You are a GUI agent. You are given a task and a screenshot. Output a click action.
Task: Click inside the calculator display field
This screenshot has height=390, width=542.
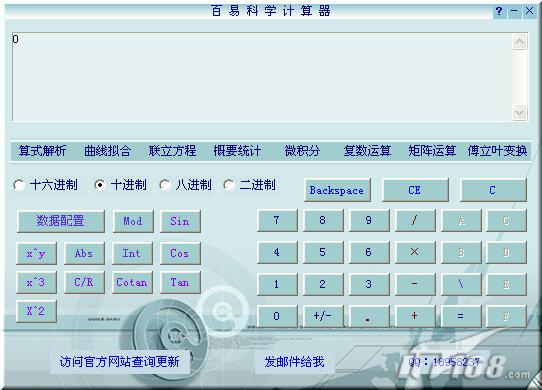tap(262, 77)
